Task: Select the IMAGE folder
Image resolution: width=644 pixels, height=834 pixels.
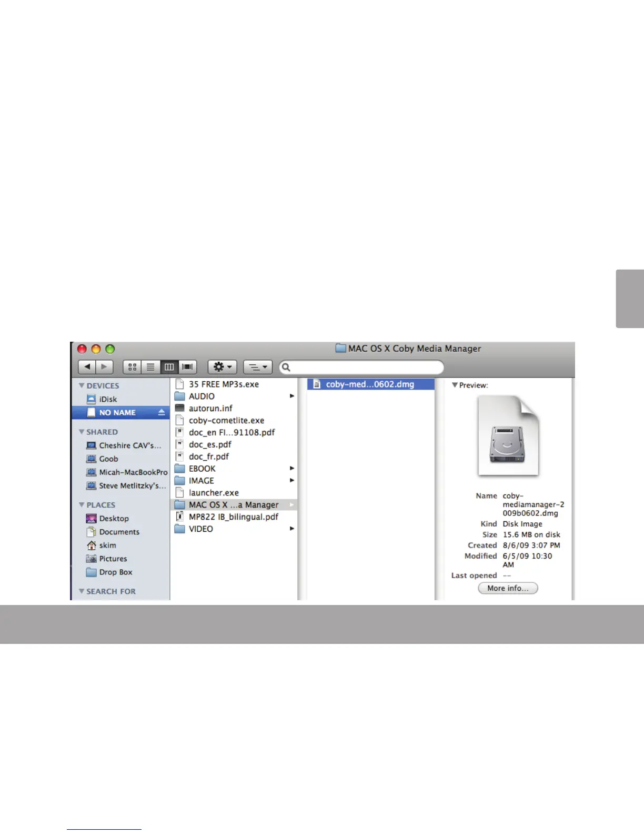Action: pos(235,481)
